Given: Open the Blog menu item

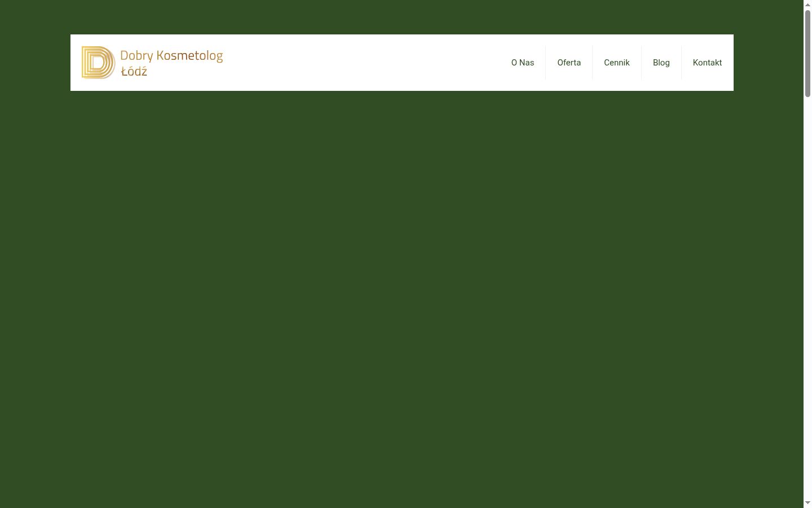Looking at the screenshot, I should 661,63.
